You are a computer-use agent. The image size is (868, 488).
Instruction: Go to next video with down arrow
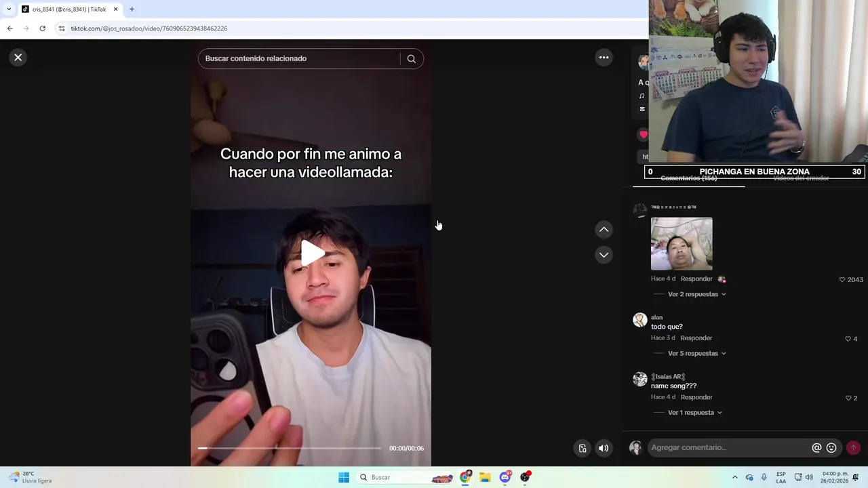[x=604, y=255]
